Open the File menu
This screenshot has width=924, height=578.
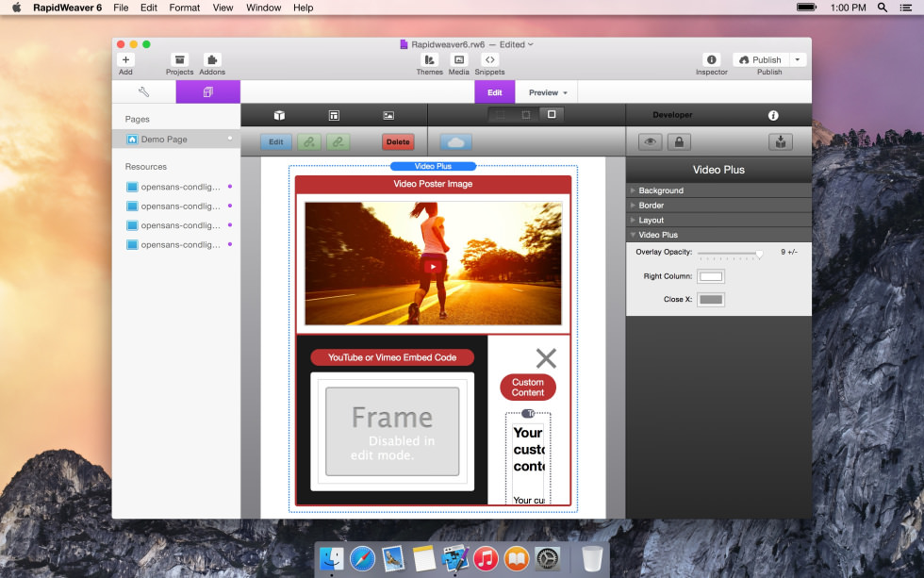click(121, 8)
